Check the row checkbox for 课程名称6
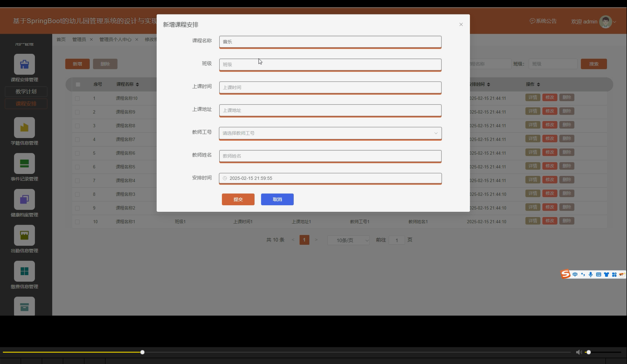 click(x=77, y=153)
